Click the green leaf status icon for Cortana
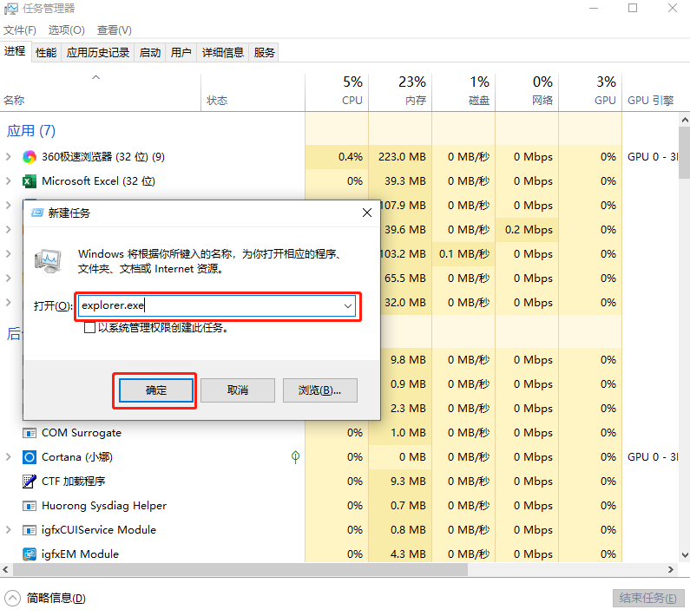Image resolution: width=690 pixels, height=616 pixels. pos(295,457)
